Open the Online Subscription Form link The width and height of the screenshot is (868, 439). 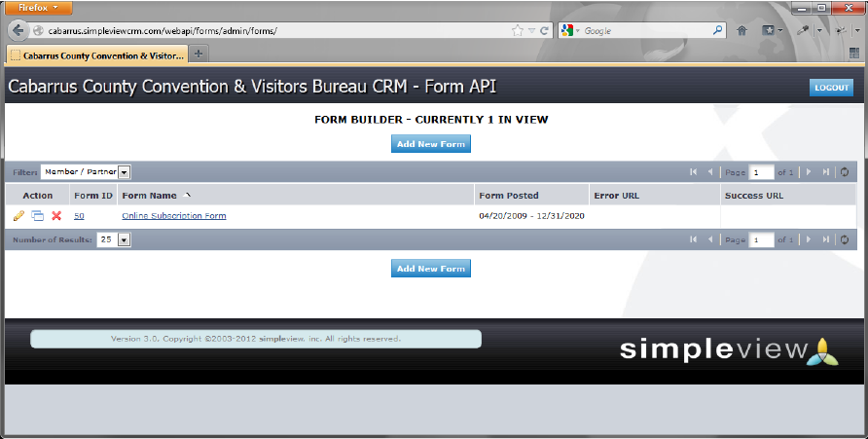point(174,216)
